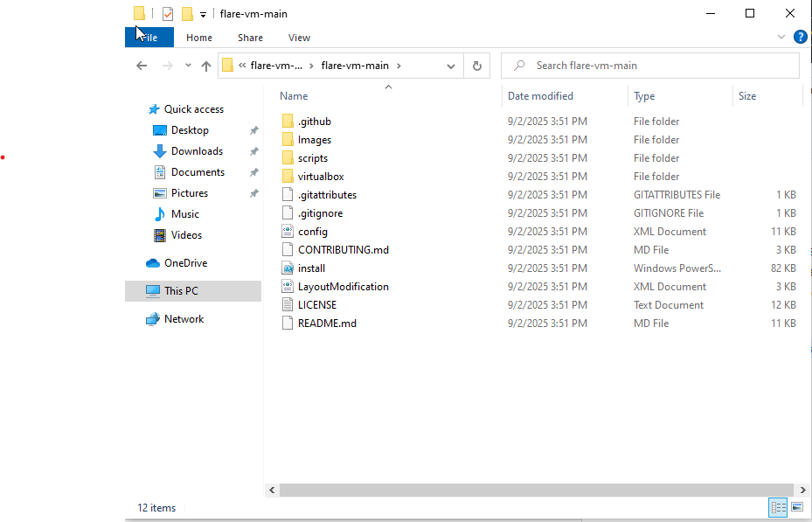This screenshot has height=522, width=812.
Task: Click the horizontal scrollbar right arrow
Action: [x=802, y=490]
